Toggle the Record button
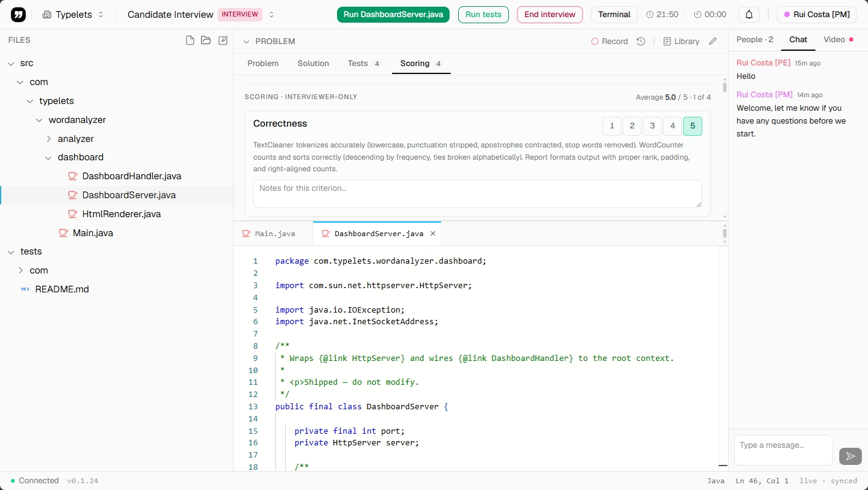Viewport: 868px width, 490px height. 609,42
